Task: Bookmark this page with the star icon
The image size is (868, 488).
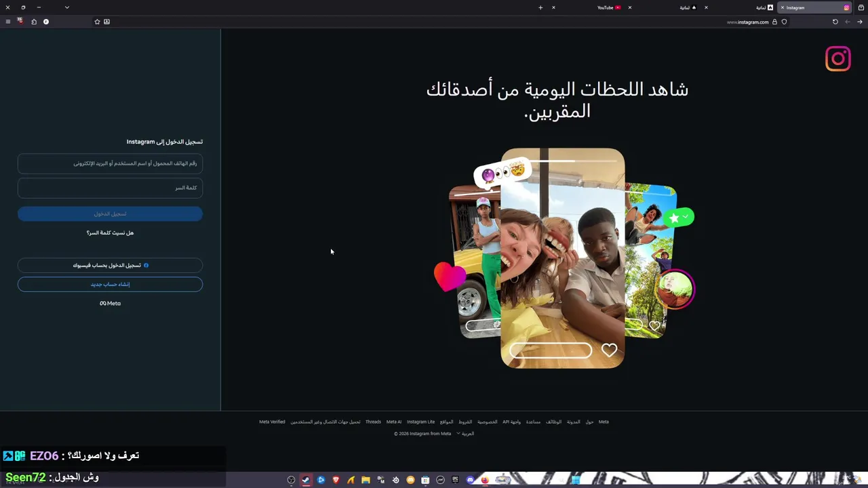Action: tap(97, 22)
